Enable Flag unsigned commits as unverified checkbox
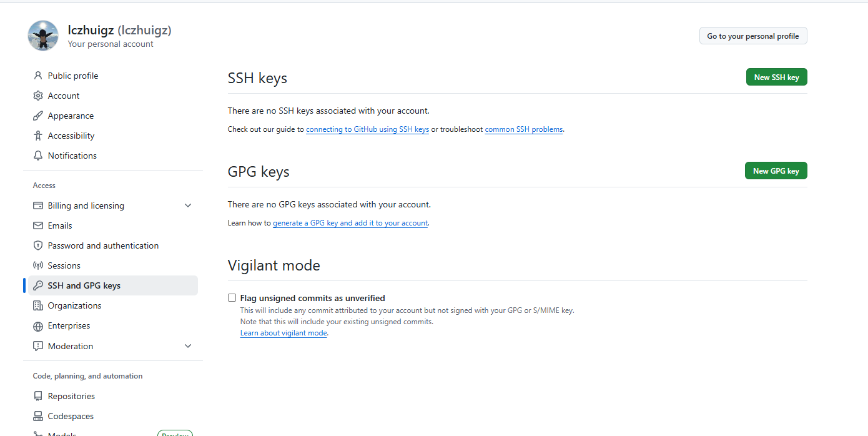This screenshot has width=868, height=436. (232, 298)
